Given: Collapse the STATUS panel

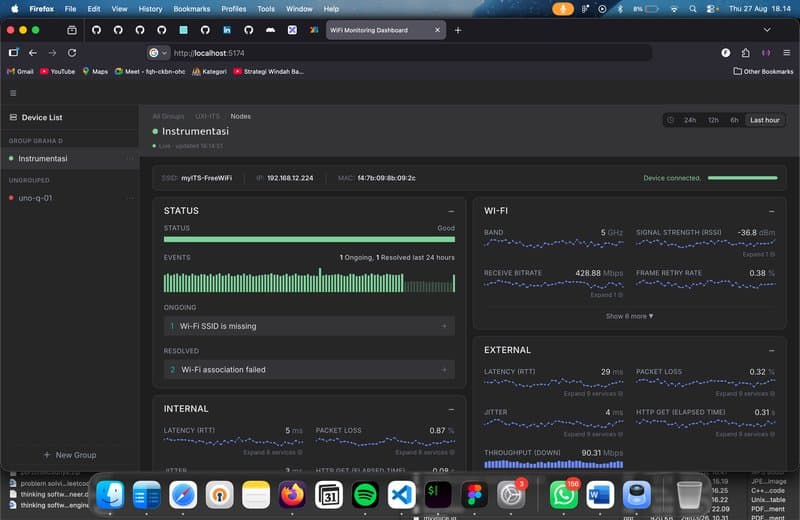Looking at the screenshot, I should coord(451,211).
